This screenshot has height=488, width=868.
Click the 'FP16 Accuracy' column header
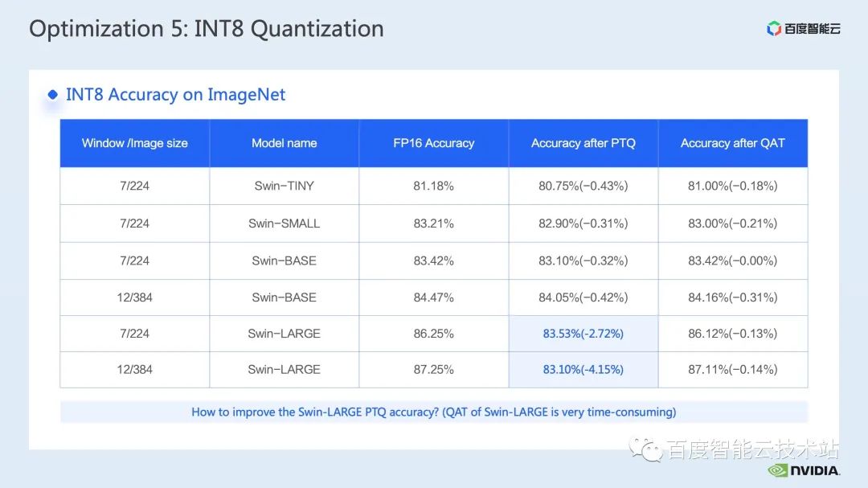[x=434, y=143]
